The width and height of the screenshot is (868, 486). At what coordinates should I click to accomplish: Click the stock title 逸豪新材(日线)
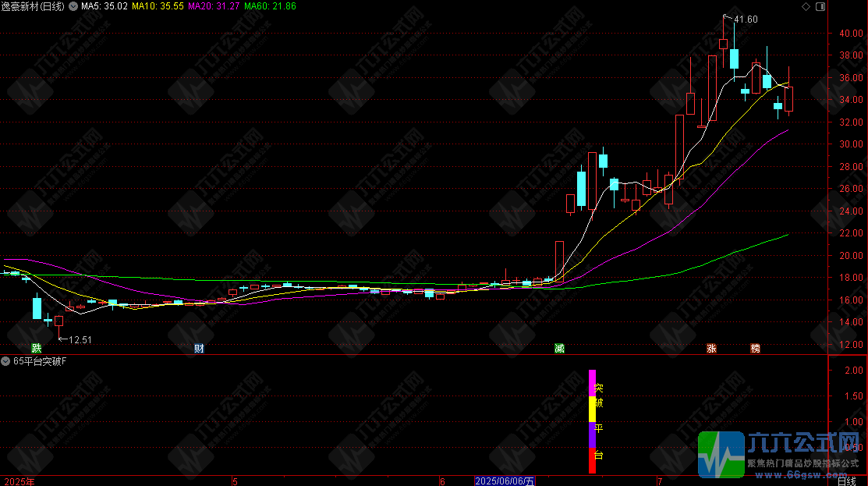[33, 6]
